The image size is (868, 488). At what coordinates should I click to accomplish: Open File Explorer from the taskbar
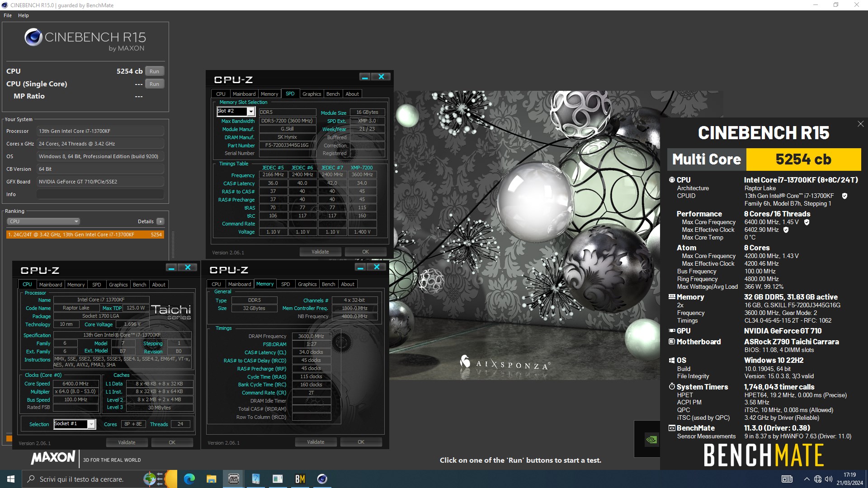212,479
